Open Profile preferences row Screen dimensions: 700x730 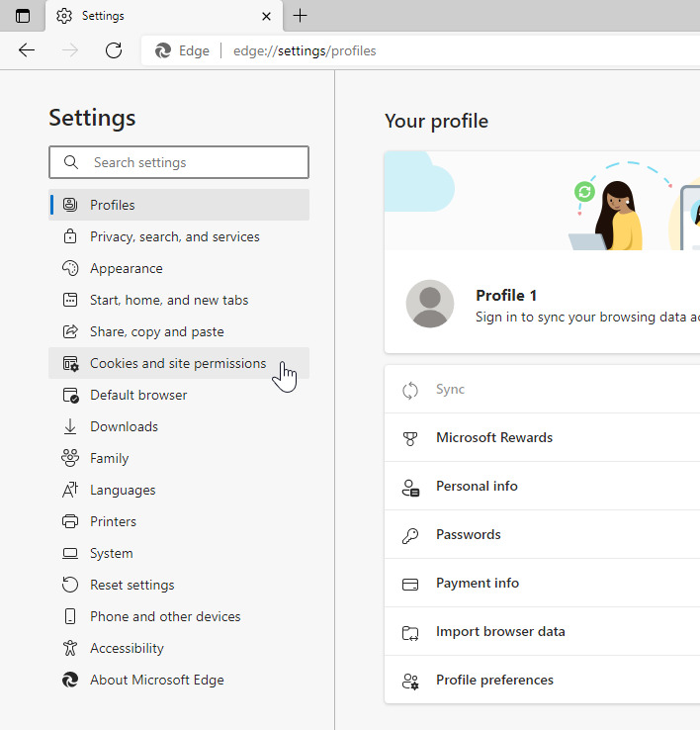[542, 680]
